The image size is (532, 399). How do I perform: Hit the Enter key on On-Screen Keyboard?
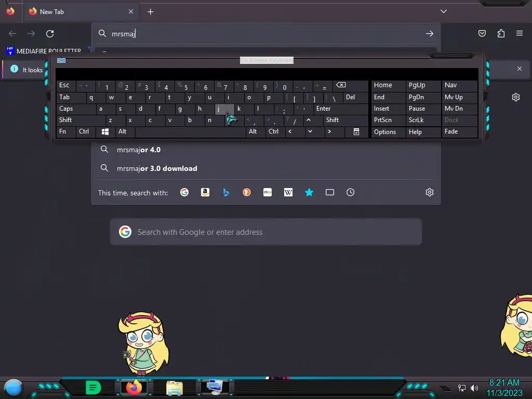[x=341, y=109]
